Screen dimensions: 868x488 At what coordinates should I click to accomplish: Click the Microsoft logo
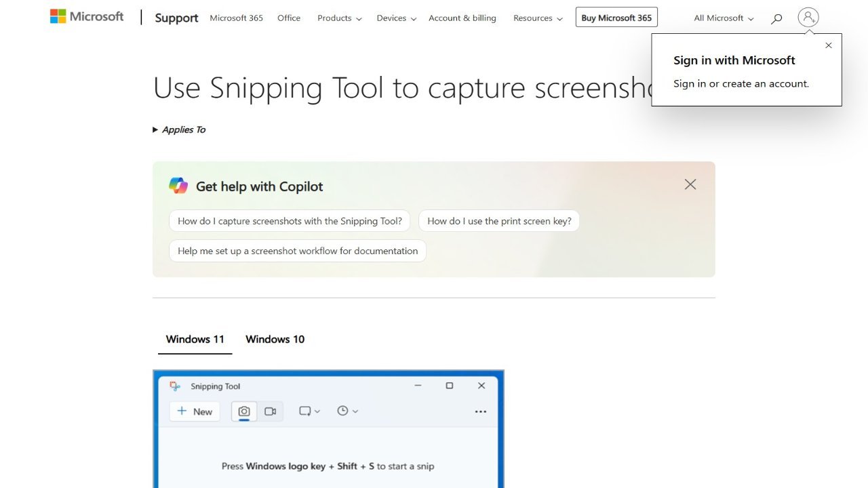coord(87,17)
